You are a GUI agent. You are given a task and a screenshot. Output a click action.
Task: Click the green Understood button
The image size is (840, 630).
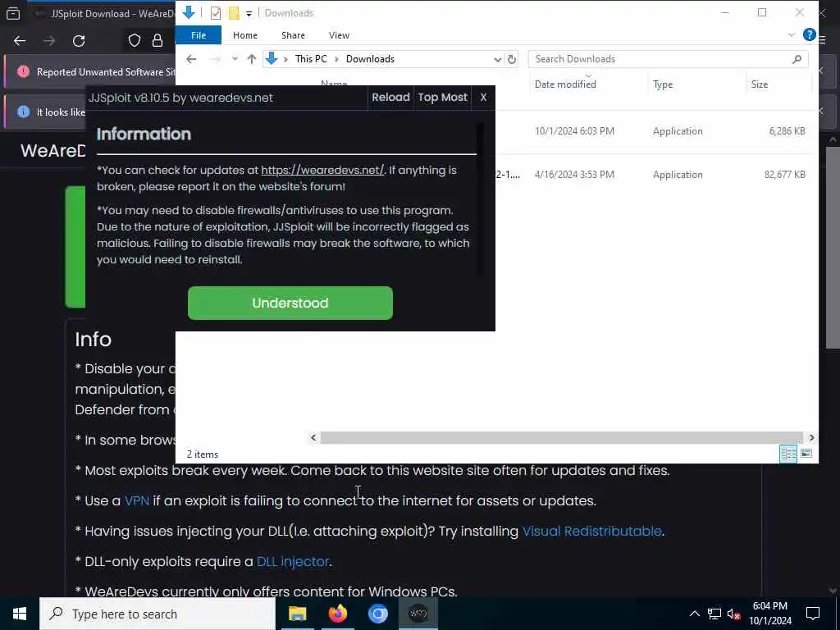(290, 303)
